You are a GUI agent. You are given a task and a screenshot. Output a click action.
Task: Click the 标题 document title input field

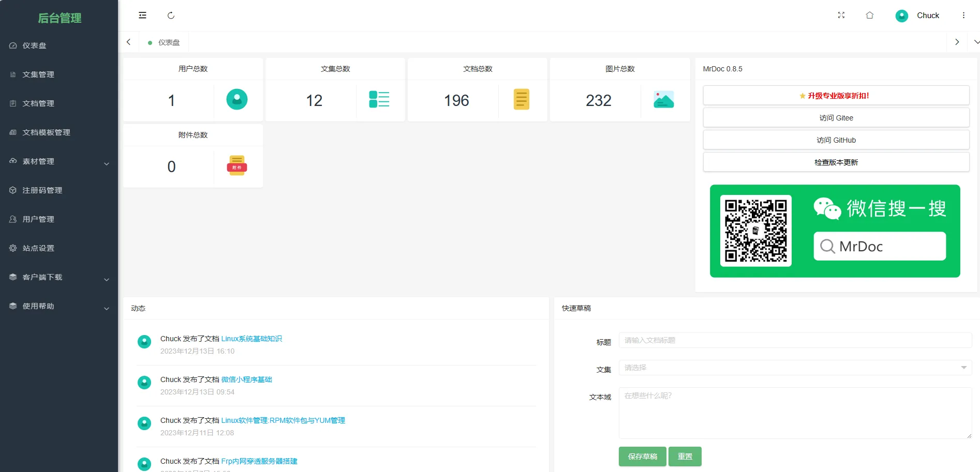(x=795, y=340)
